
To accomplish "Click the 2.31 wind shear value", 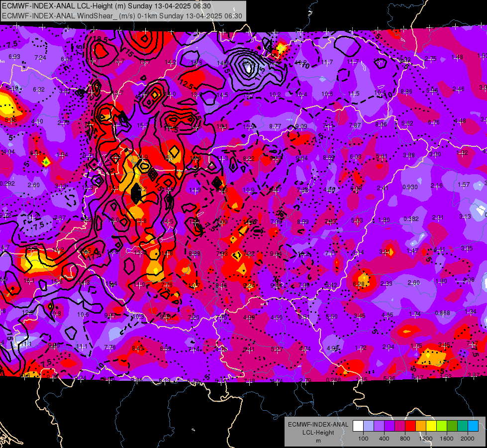I will point(438,218).
